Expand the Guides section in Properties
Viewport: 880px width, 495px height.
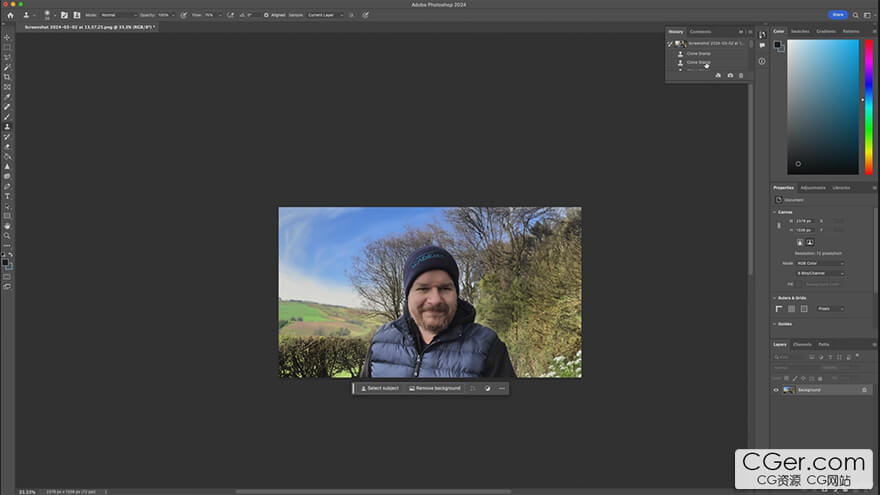775,324
